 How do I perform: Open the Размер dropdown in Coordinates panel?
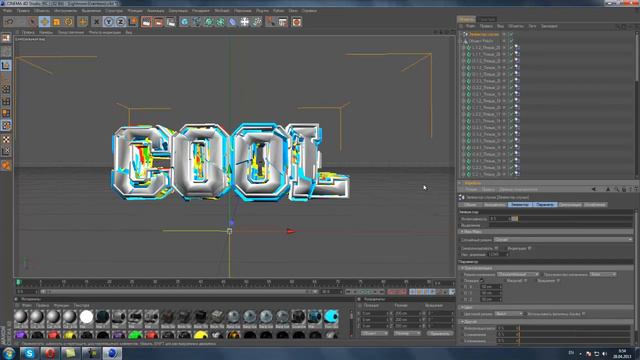coord(407,333)
